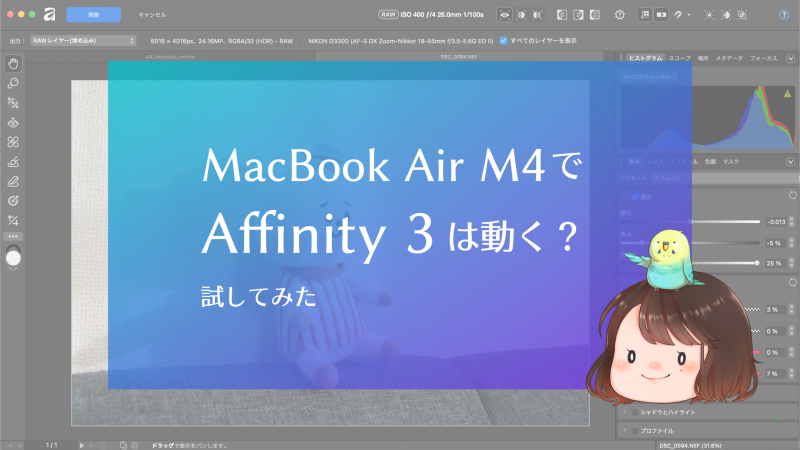Click the histogram graph area
Viewport: 800px width, 450px height.
click(x=708, y=117)
